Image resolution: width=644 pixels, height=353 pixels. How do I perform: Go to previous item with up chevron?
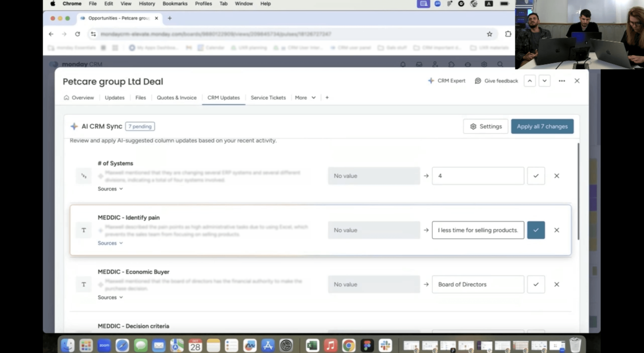pos(530,81)
